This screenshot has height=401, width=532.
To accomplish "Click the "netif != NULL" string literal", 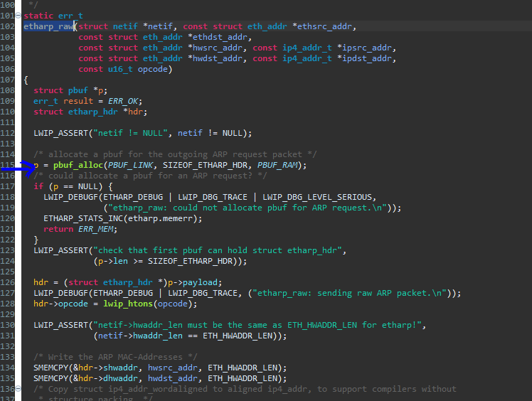I will pos(130,134).
